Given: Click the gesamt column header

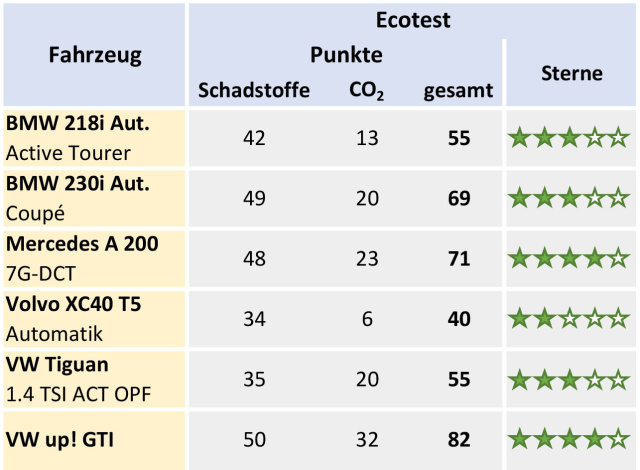Looking at the screenshot, I should point(458,91).
